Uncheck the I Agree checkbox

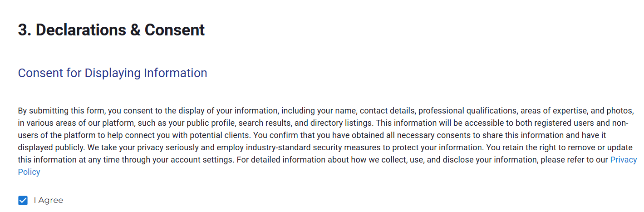point(23,201)
